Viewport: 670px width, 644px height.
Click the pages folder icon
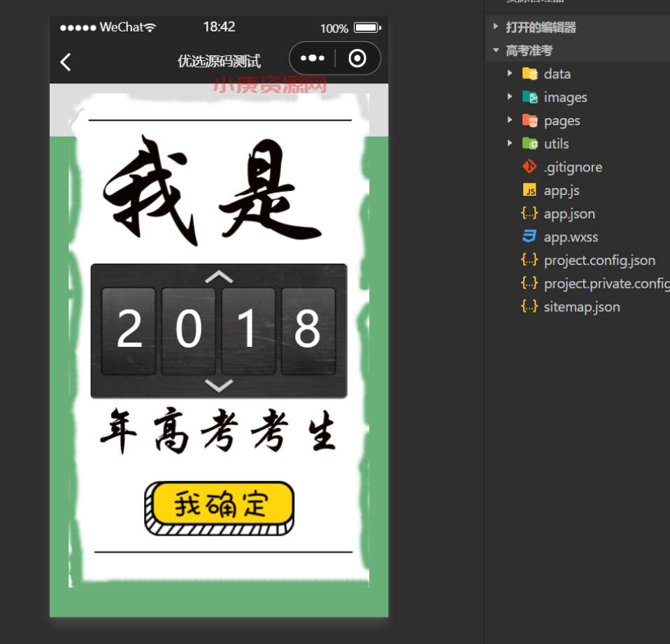529,120
